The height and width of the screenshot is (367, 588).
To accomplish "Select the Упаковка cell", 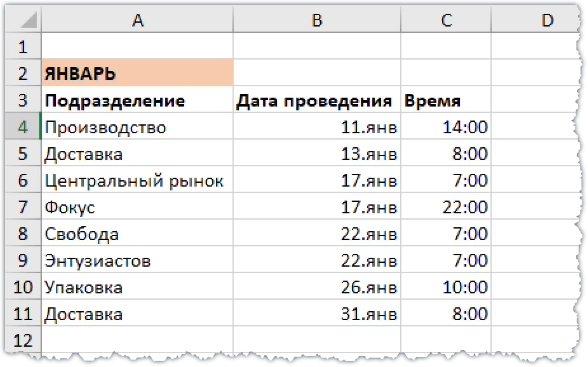I will pos(137,286).
